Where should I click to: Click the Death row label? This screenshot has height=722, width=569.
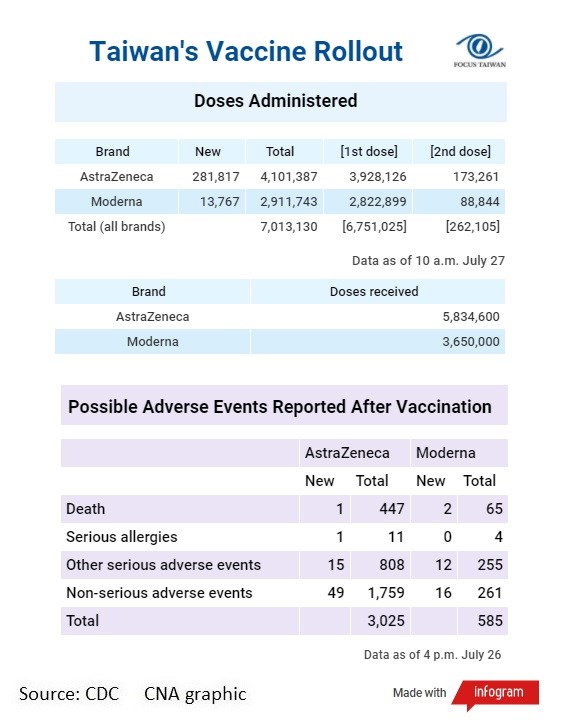click(86, 509)
